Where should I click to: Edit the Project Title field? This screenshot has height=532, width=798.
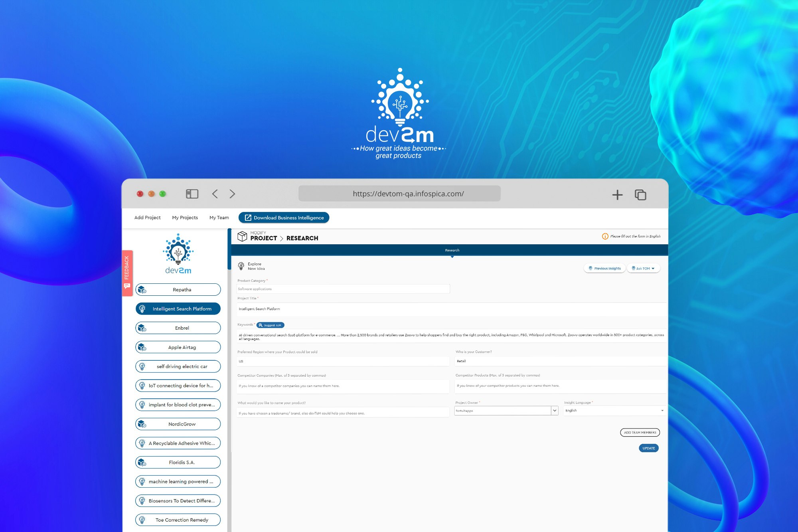451,309
